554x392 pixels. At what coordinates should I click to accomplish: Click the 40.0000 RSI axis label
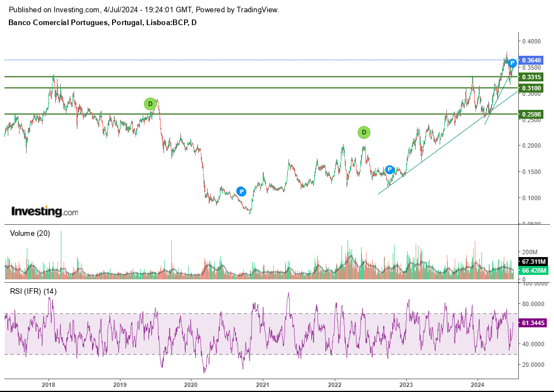pos(533,344)
